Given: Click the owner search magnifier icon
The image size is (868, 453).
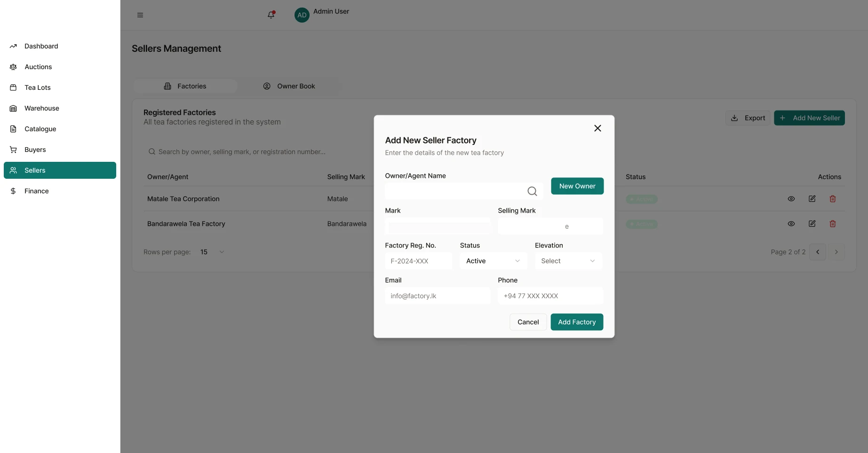Looking at the screenshot, I should pyautogui.click(x=532, y=191).
